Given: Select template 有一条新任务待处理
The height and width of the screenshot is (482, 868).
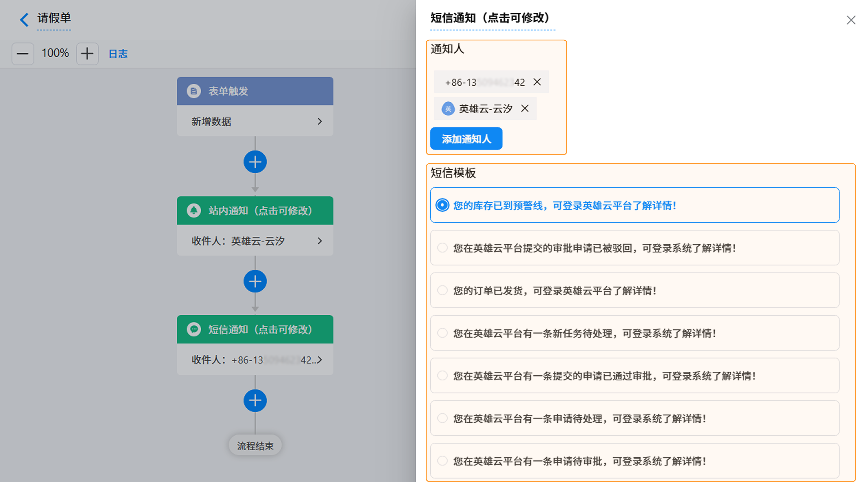Looking at the screenshot, I should click(634, 333).
